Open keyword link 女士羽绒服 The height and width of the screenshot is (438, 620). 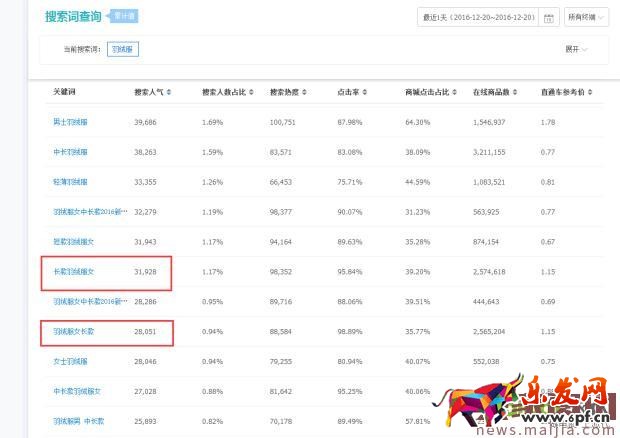[x=70, y=361]
